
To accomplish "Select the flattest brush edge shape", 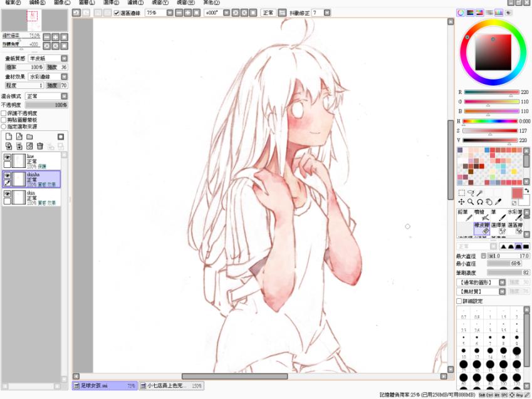I will 526,246.
